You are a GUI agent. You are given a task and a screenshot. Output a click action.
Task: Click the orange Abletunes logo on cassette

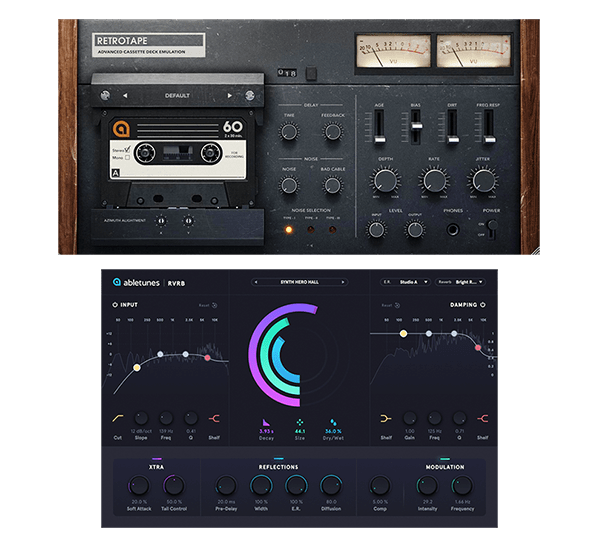(x=121, y=129)
